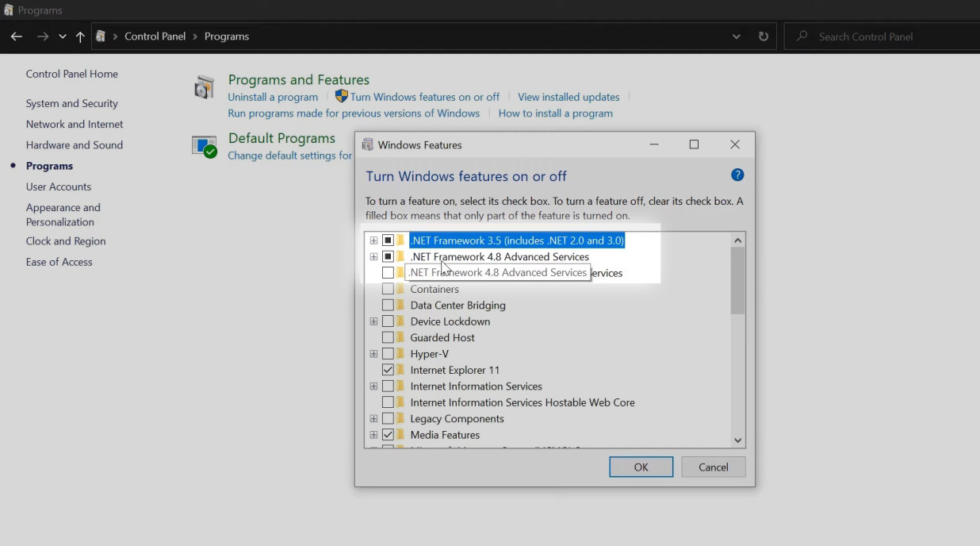Expand Internet Information Services
980x546 pixels.
(x=373, y=386)
